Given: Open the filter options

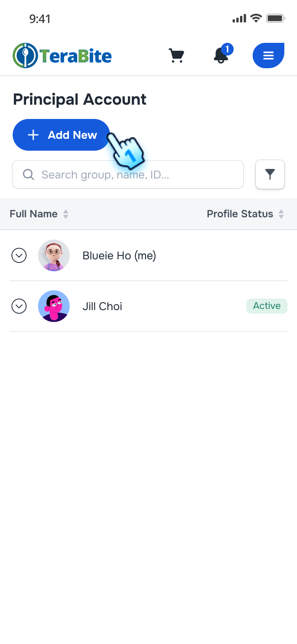Looking at the screenshot, I should pos(270,174).
